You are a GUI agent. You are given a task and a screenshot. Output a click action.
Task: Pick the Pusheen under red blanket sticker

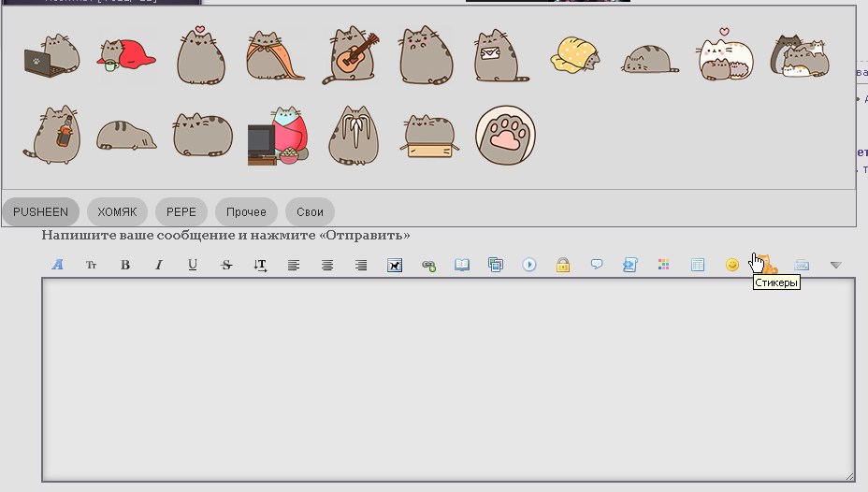(x=126, y=55)
